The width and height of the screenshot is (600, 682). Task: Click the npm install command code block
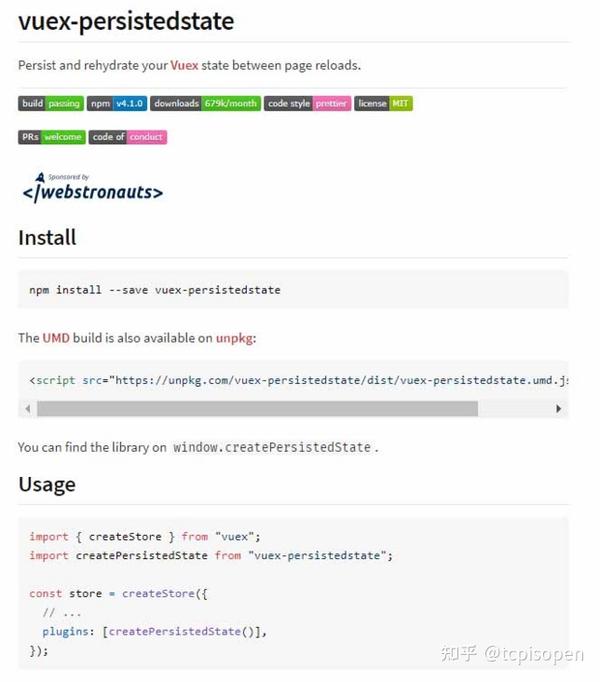[155, 290]
